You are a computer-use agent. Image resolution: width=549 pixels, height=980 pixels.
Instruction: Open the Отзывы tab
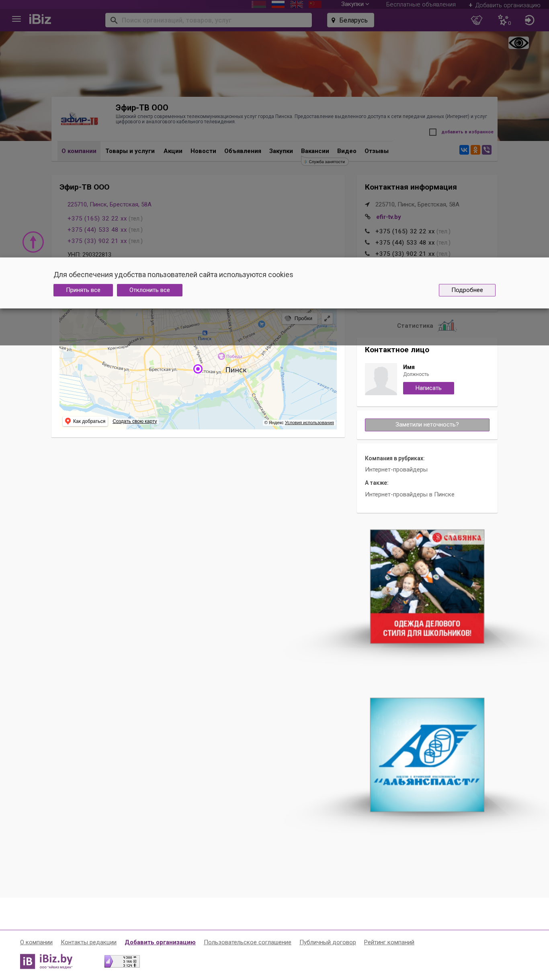(377, 151)
